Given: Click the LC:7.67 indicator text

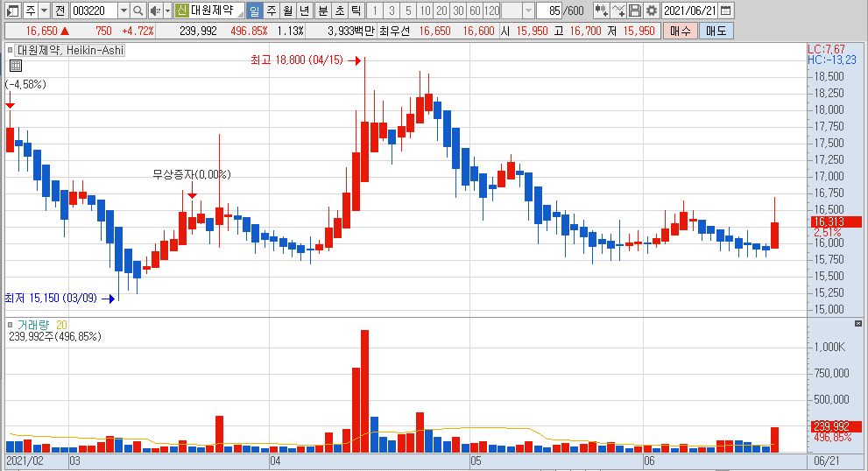Looking at the screenshot, I should 826,49.
